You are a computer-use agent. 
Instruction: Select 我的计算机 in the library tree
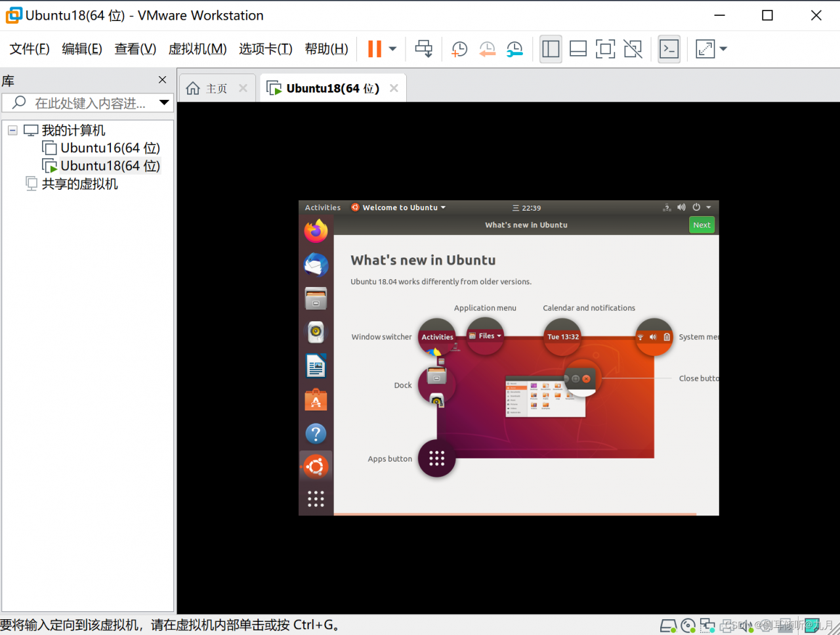[x=73, y=131]
